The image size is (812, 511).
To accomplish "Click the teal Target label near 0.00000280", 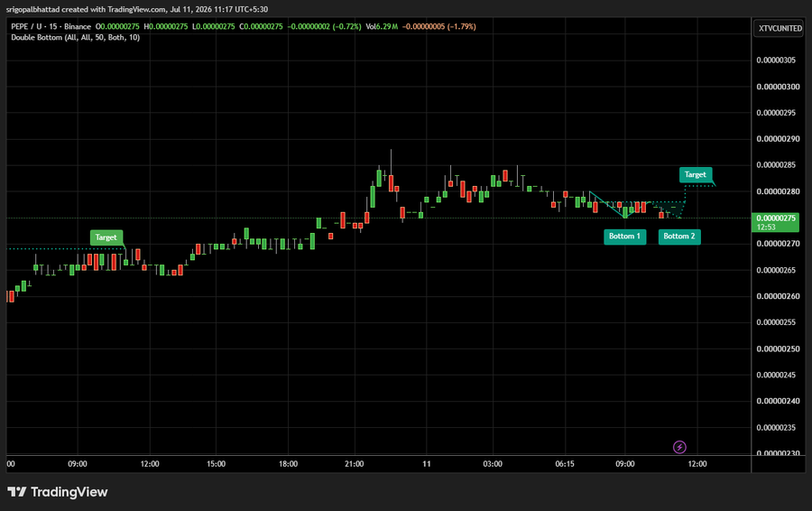I will [695, 174].
